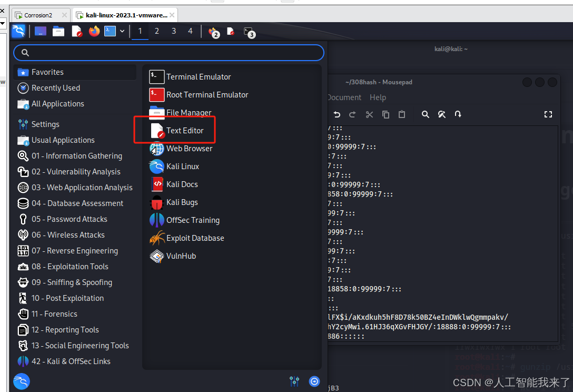Open 04 - Database Assessment category
Image resolution: width=573 pixels, height=392 pixels.
(75, 203)
